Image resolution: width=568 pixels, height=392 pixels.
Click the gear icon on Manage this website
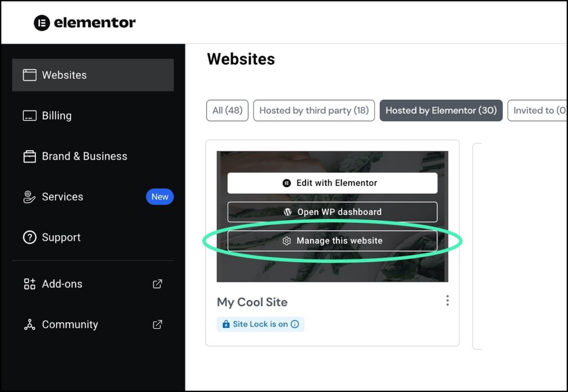click(287, 241)
